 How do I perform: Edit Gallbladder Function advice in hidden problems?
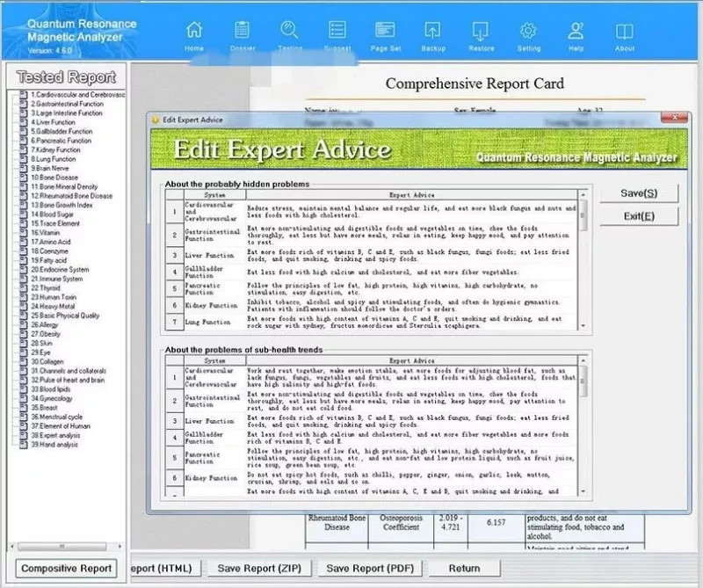(x=411, y=272)
